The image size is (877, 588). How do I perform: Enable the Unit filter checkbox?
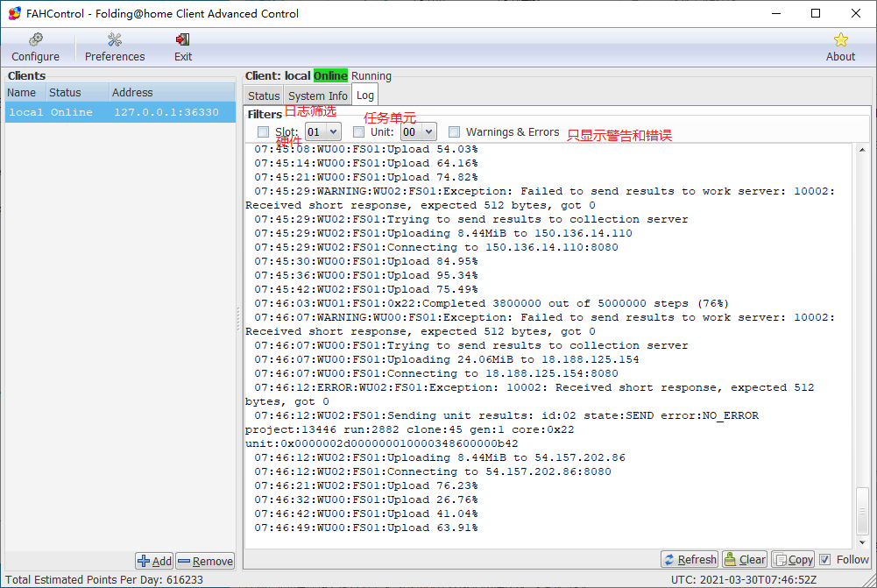[x=358, y=132]
